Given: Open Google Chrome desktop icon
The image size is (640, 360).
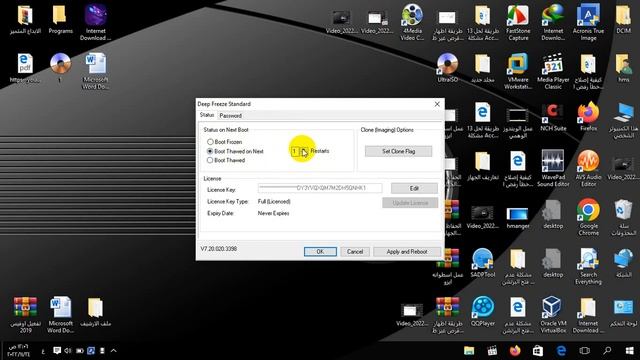Looking at the screenshot, I should point(588,217).
